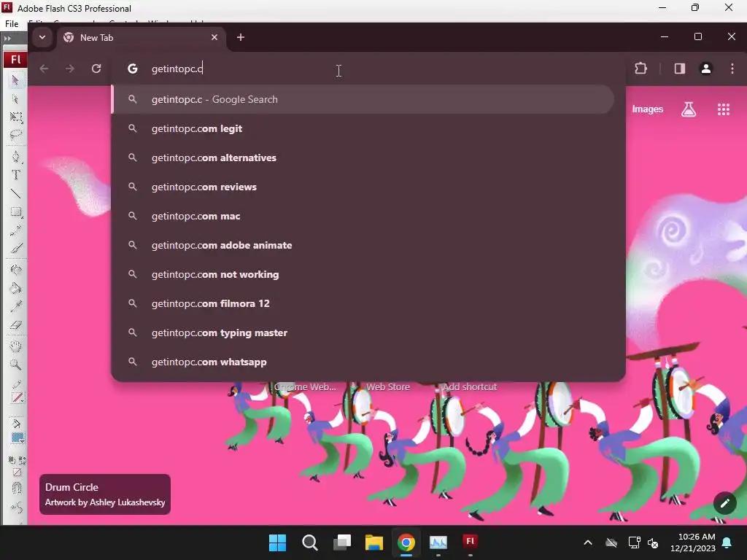Open the Stroke color swatch in Flash

pyautogui.click(x=17, y=397)
